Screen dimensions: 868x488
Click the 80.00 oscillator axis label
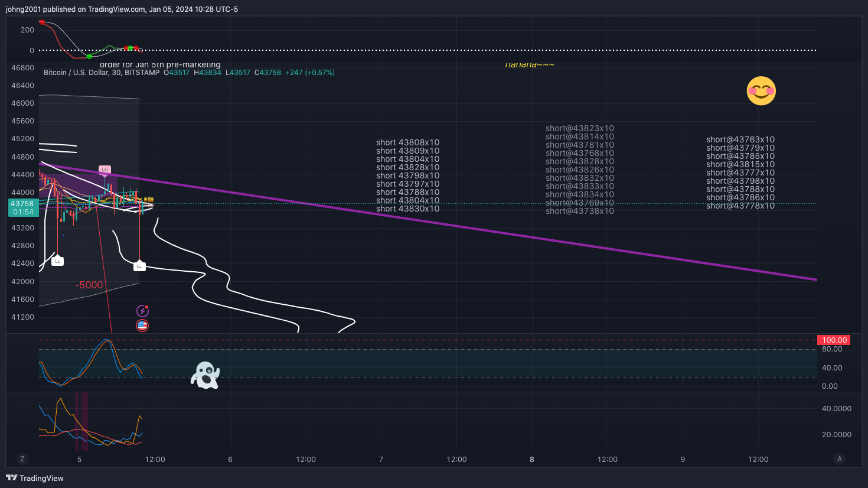tap(832, 349)
